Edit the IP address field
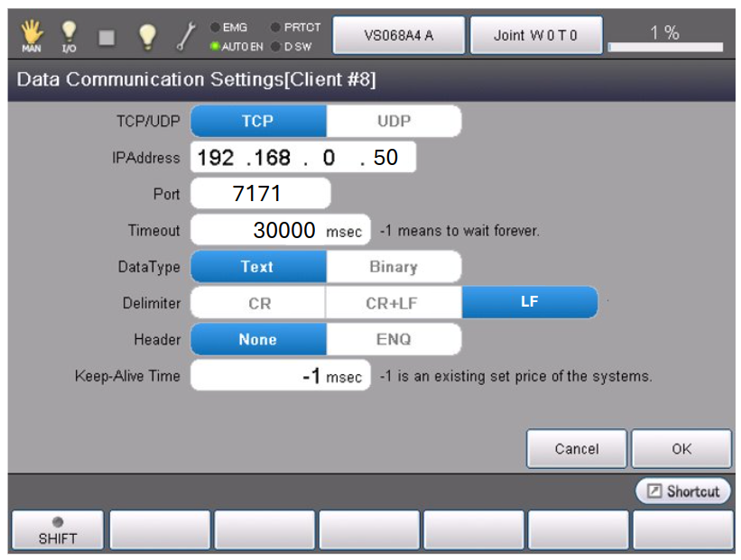 click(303, 157)
